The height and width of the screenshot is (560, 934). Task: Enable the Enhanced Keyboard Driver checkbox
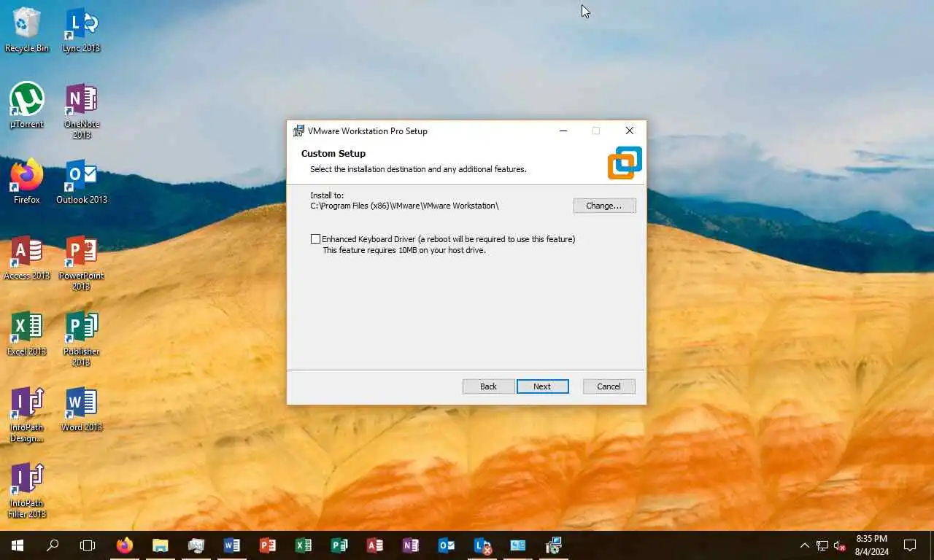(x=315, y=239)
